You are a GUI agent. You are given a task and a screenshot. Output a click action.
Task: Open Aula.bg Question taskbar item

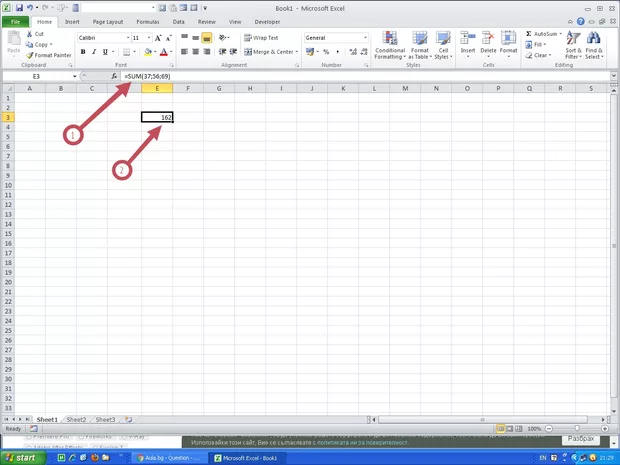click(168, 458)
